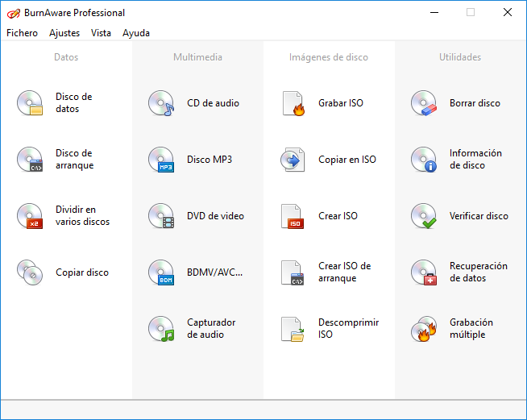
Task: Click the 'Copiar disco' text
Action: pyautogui.click(x=82, y=272)
